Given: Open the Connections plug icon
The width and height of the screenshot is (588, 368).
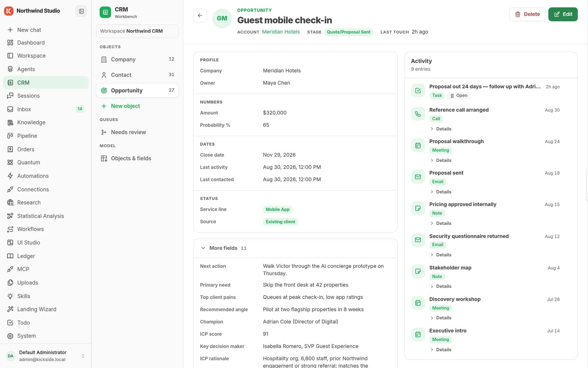Looking at the screenshot, I should 10,189.
